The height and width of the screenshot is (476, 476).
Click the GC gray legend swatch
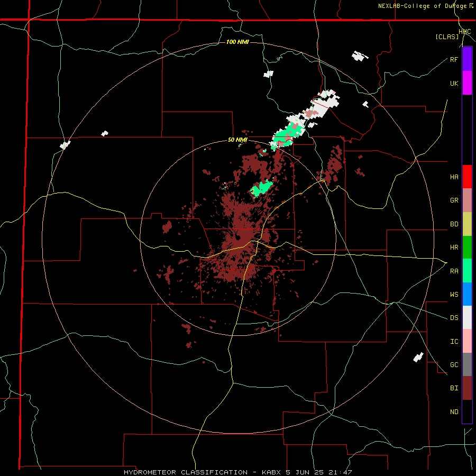click(467, 364)
